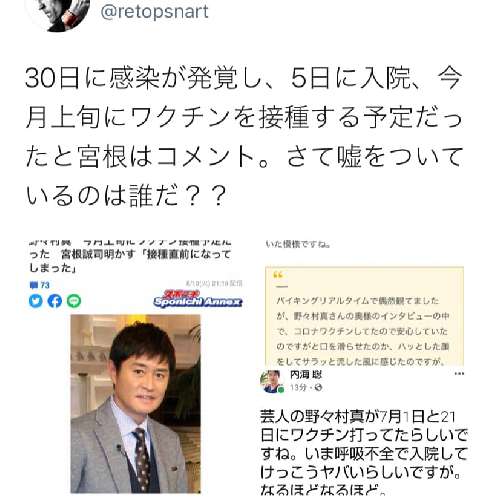Select the tweet text starting with 30日に感染

click(x=244, y=137)
